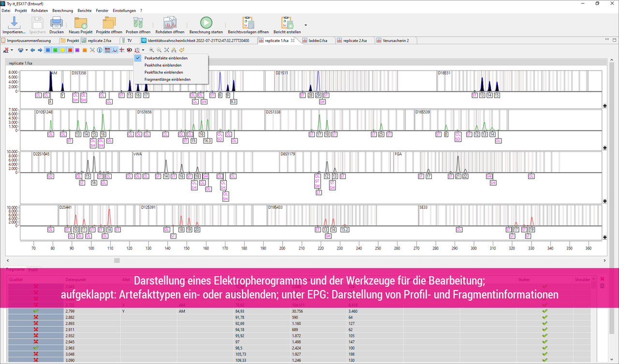Open dropdown arrow beside peak label icon

click(x=143, y=50)
